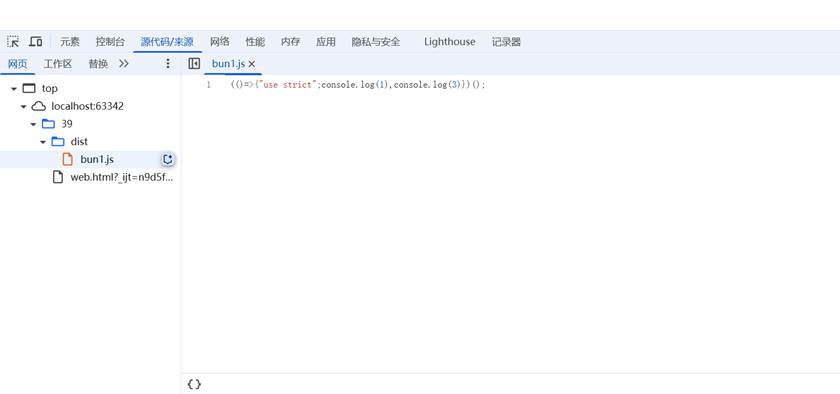Select the 网页 navigator tab

coord(17,64)
